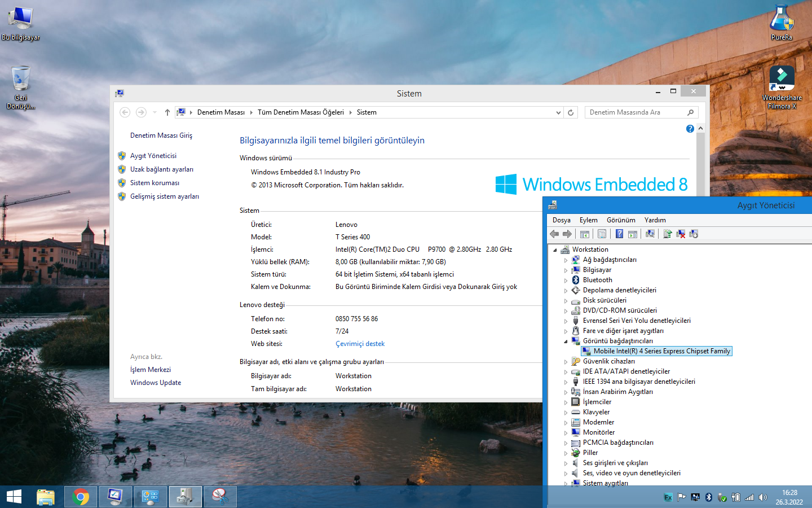Viewport: 812px width, 508px height.
Task: Toggle the console tree pane icon in Aygıt Yöneticisi
Action: pos(585,234)
